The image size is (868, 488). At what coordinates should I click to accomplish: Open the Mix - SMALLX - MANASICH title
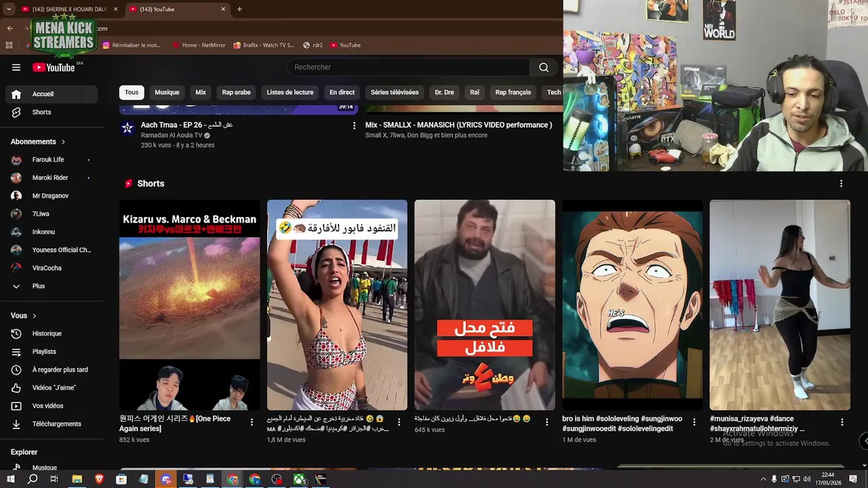458,125
